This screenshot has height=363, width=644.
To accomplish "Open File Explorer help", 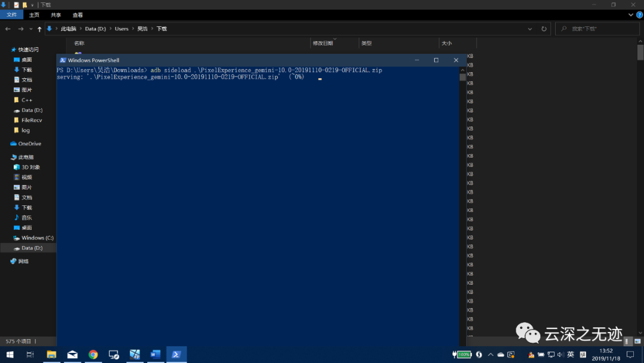I will (639, 15).
